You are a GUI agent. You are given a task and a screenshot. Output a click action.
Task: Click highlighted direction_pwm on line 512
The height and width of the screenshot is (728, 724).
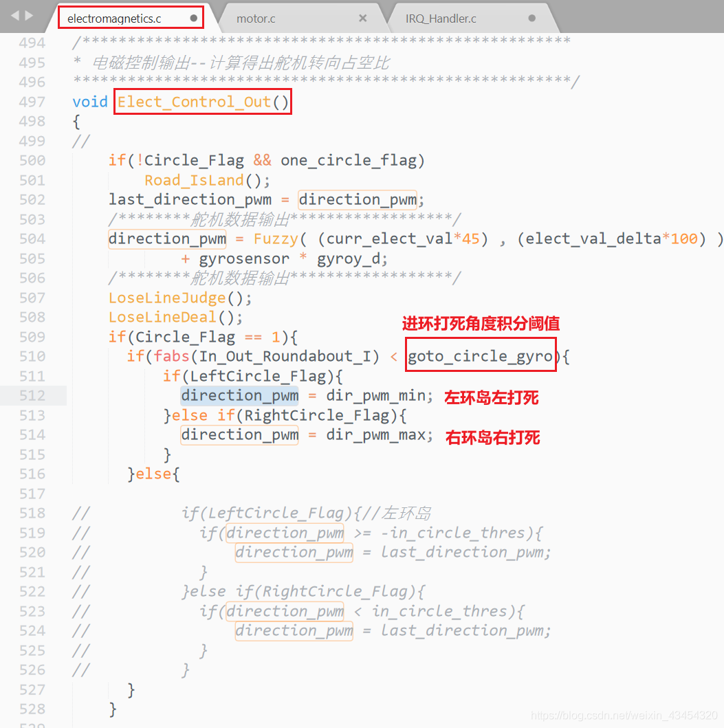[x=240, y=395]
